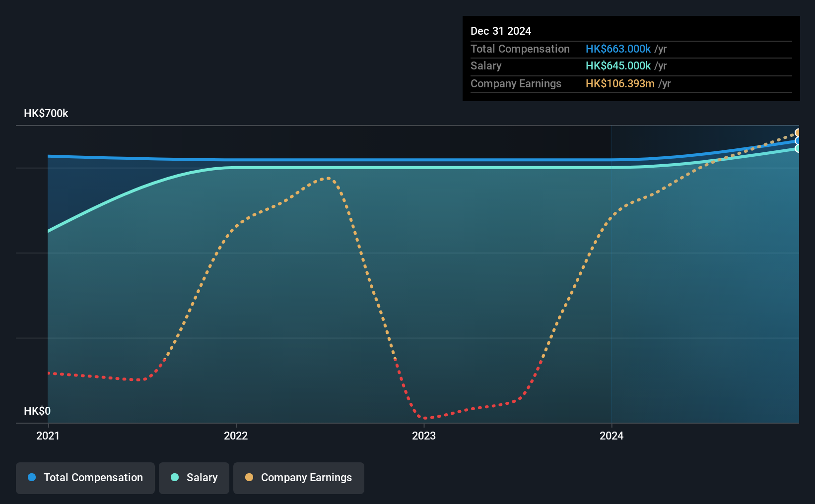This screenshot has width=815, height=504.
Task: Click the HK$663.000k total compensation value
Action: 618,49
